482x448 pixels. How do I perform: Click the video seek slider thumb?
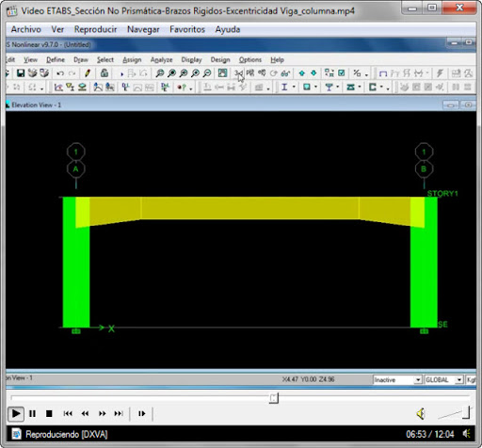tap(274, 398)
